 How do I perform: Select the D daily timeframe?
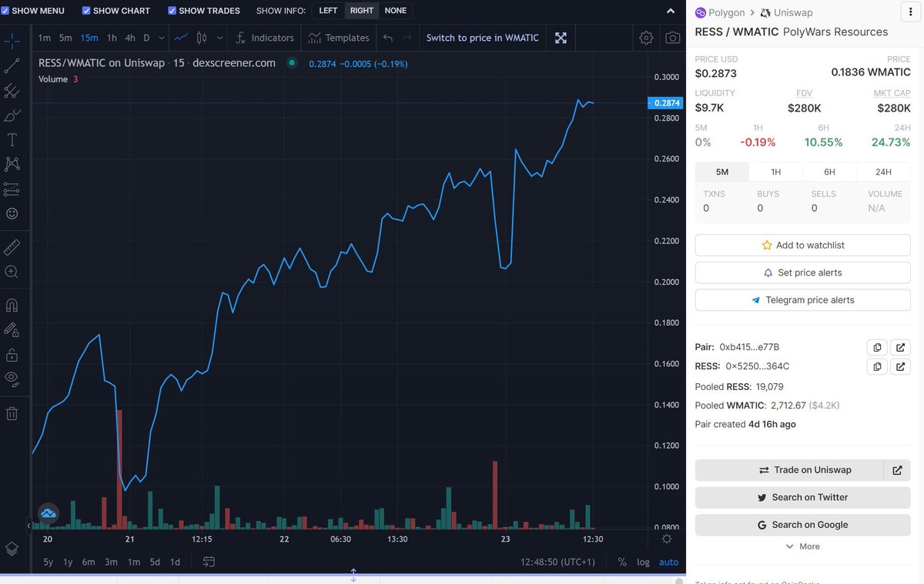146,38
